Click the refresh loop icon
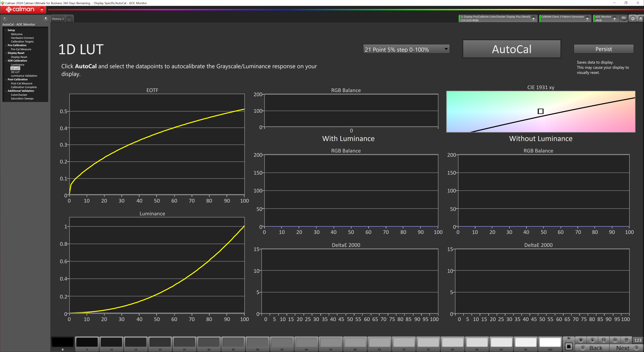 (x=626, y=340)
